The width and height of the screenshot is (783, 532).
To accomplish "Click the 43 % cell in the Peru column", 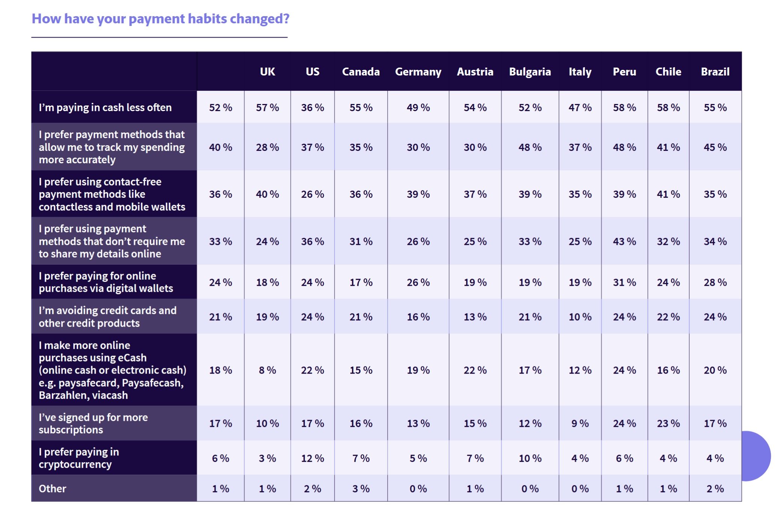I will [624, 241].
